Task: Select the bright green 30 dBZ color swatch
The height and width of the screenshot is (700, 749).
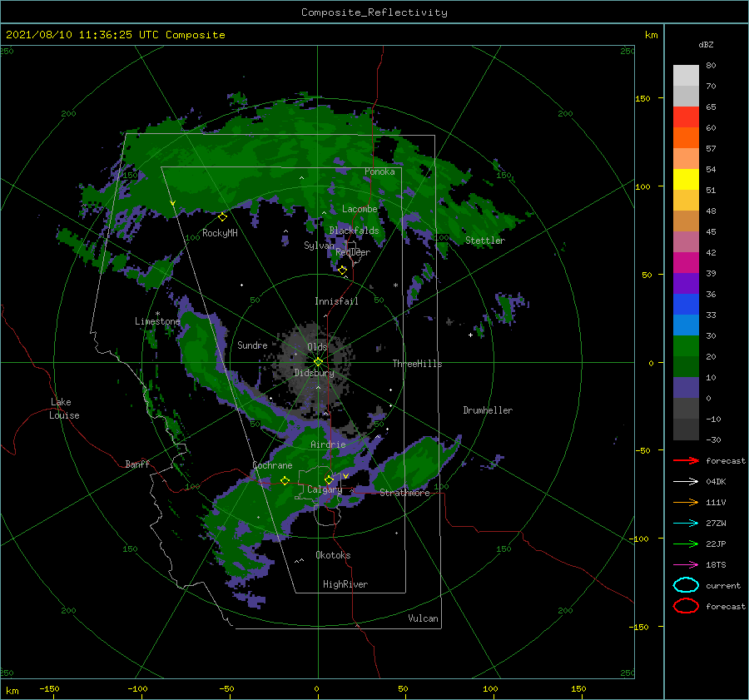Action: (686, 345)
